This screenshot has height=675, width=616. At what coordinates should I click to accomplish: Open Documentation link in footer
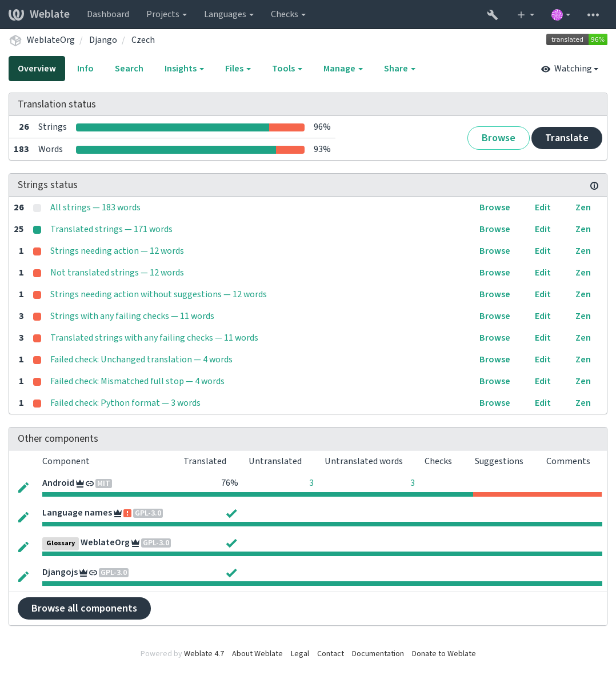(x=378, y=654)
